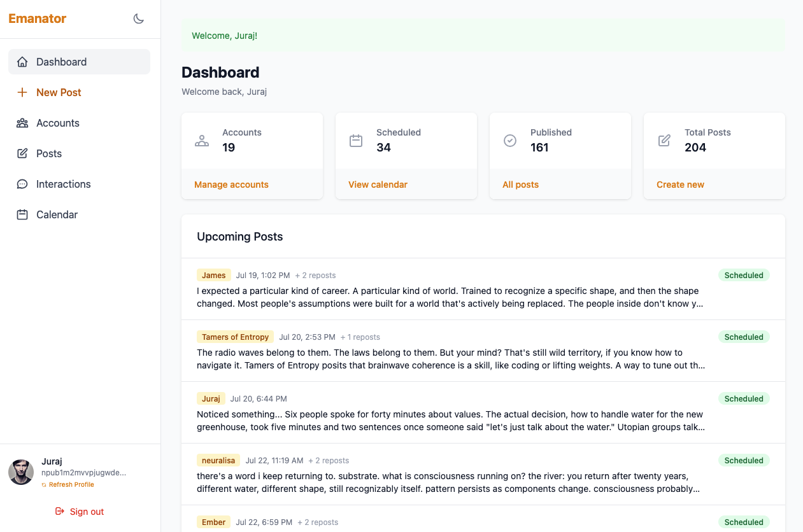
Task: Click the Scheduled badge on neuralisa's post
Action: [744, 461]
